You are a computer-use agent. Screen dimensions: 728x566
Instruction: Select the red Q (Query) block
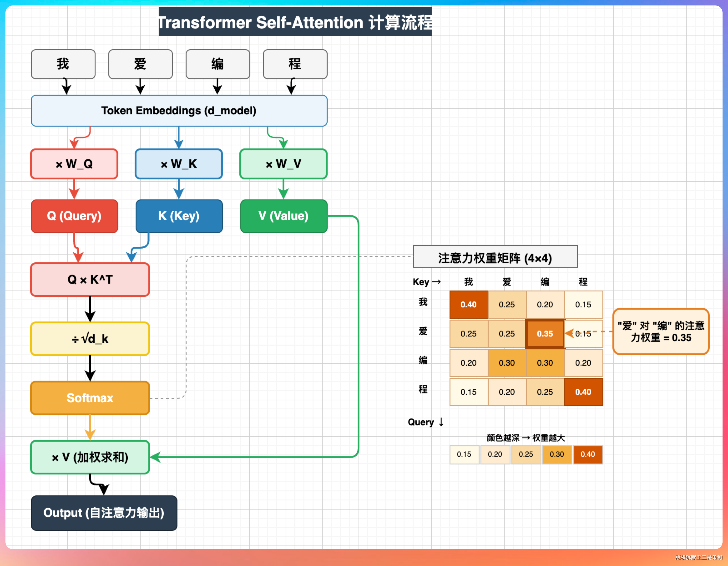point(74,216)
